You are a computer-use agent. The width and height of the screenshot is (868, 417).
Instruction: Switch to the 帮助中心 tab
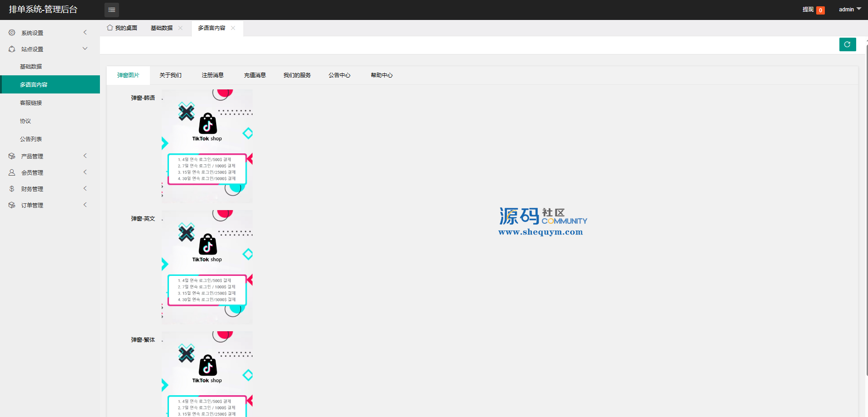(x=382, y=75)
